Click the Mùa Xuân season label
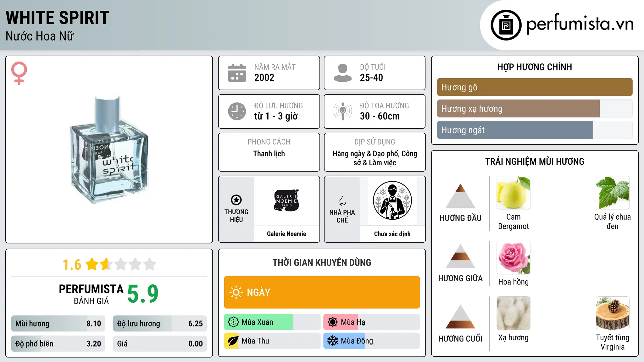 click(x=257, y=322)
